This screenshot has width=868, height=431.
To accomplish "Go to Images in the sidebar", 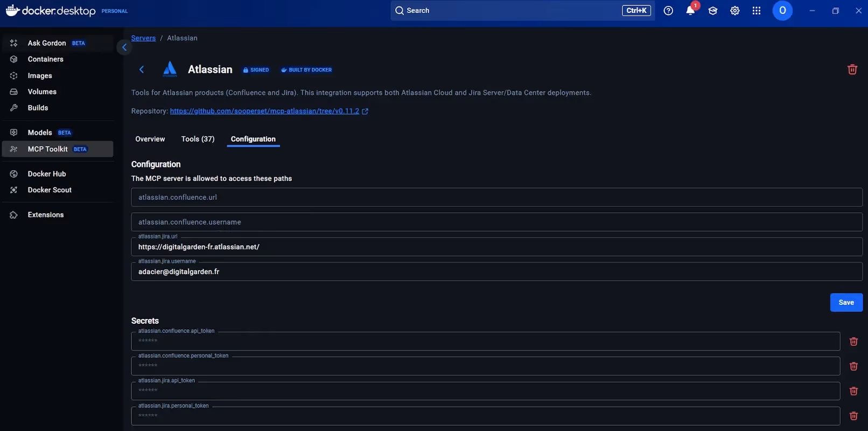I will pyautogui.click(x=58, y=76).
